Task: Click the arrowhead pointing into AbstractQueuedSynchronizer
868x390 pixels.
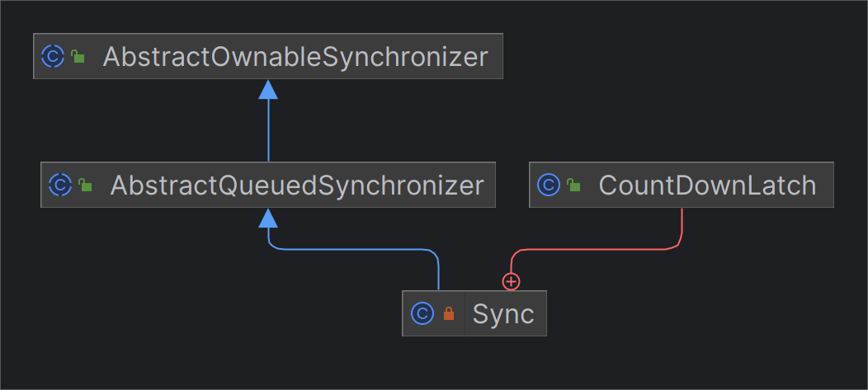Action: pos(267,218)
